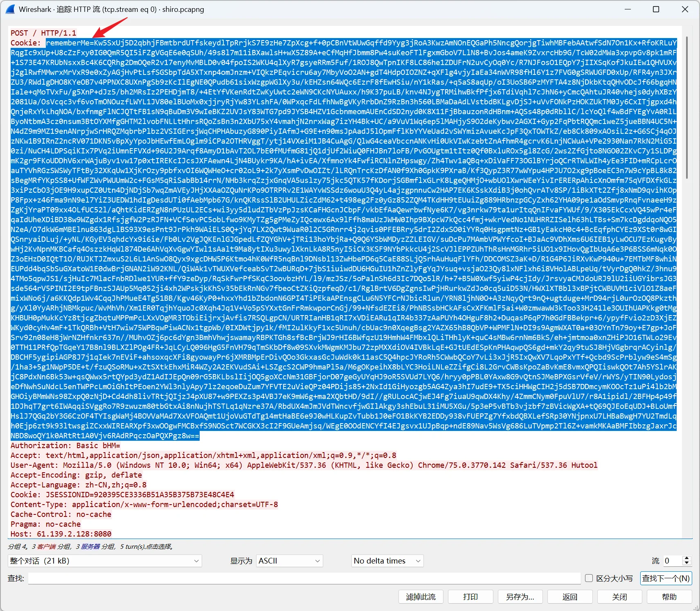Screen dimensions: 700x611
Task: Open the No delta times dropdown
Action: click(x=387, y=561)
